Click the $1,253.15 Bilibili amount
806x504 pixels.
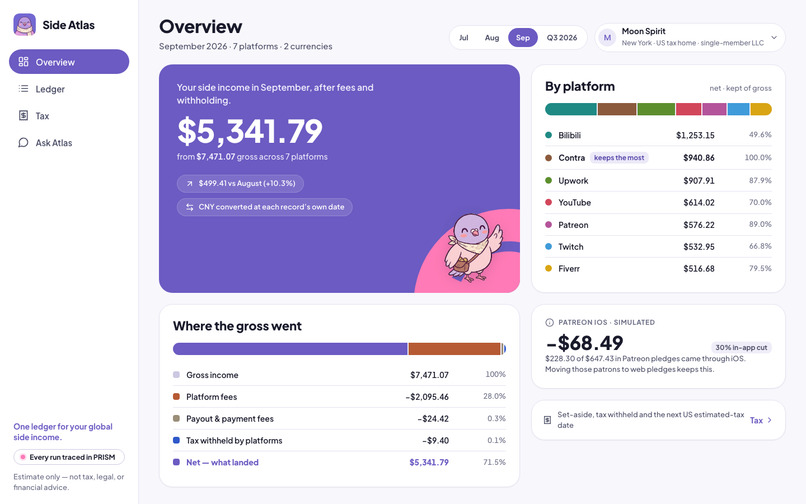695,135
